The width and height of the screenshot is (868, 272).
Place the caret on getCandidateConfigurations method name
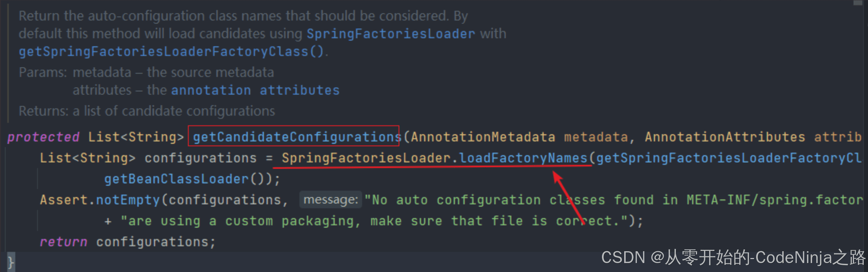[297, 137]
